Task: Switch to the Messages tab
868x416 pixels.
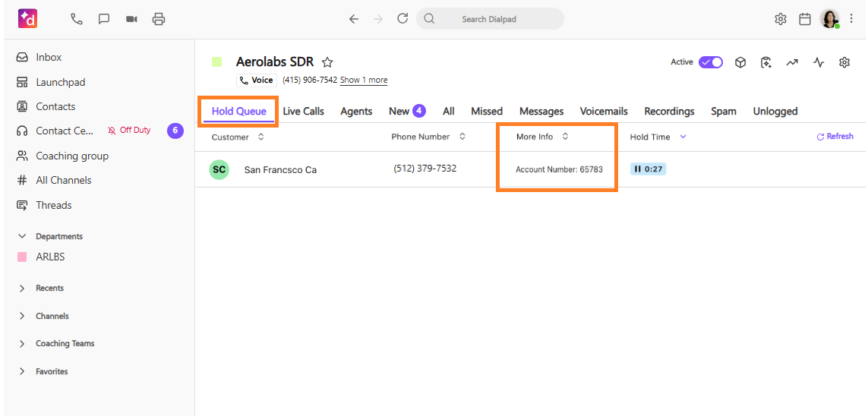Action: (x=541, y=111)
